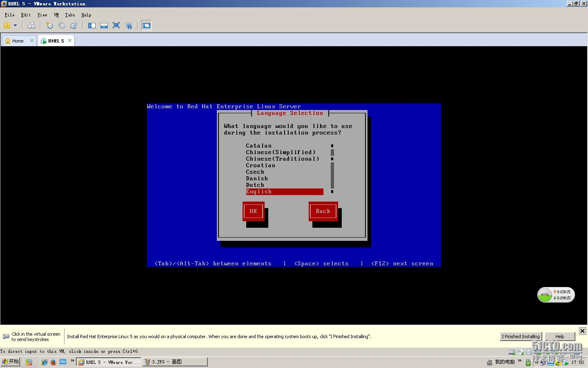Viewport: 588px width, 368px height.
Task: Open the Help menu
Action: pyautogui.click(x=86, y=15)
